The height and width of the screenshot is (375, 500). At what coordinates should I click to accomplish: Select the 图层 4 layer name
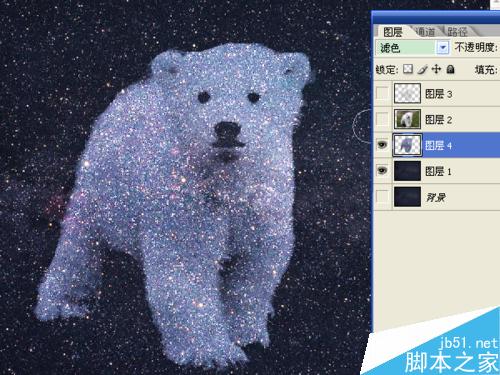pos(439,146)
